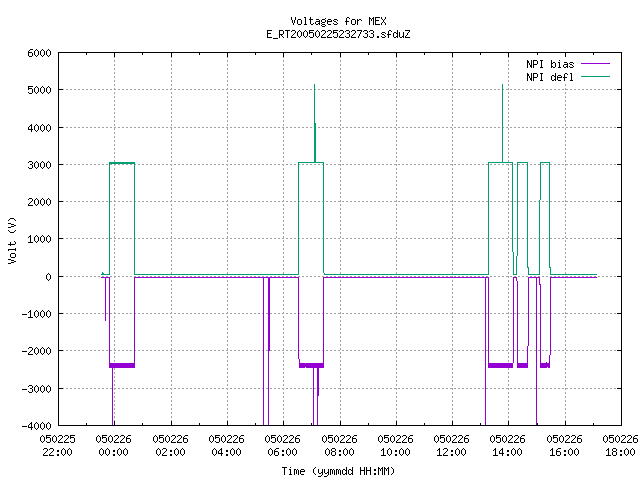Click the purple NPI bias legend line
Screen dimensions: 640x480
click(595, 64)
